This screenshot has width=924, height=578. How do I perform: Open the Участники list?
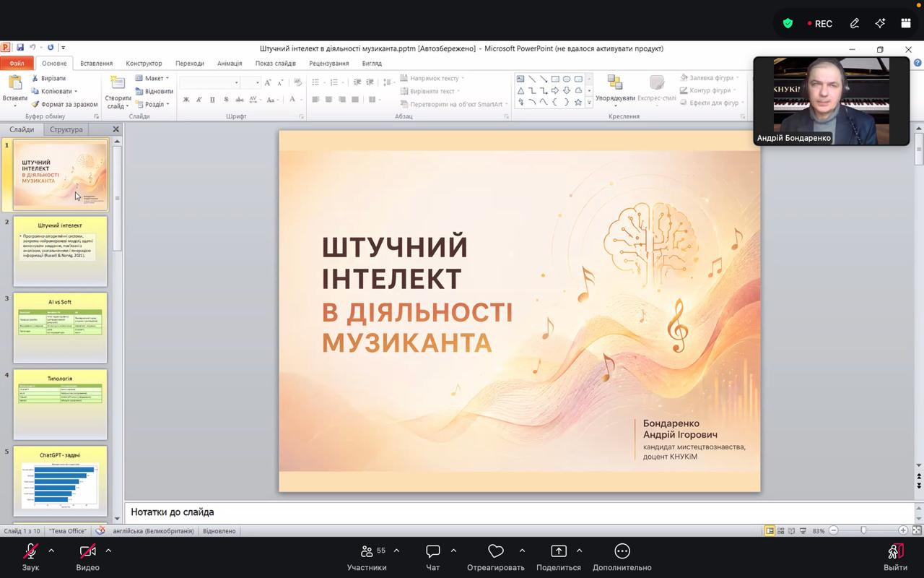pyautogui.click(x=367, y=551)
